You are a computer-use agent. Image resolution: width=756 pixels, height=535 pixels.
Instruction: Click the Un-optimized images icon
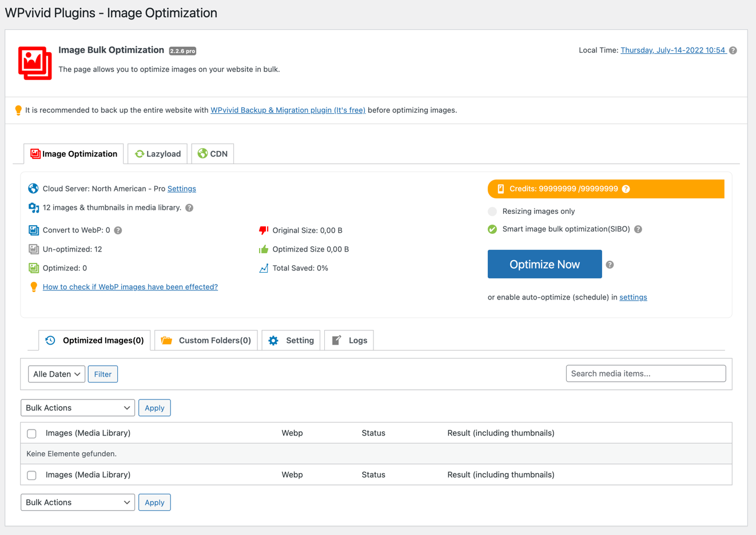click(x=34, y=249)
